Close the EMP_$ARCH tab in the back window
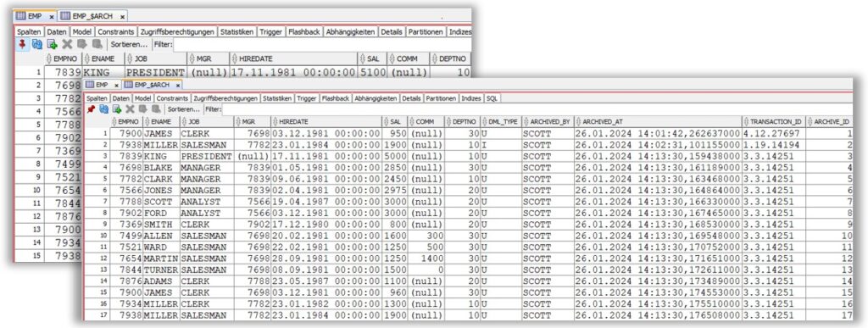868x328 pixels. tap(122, 17)
